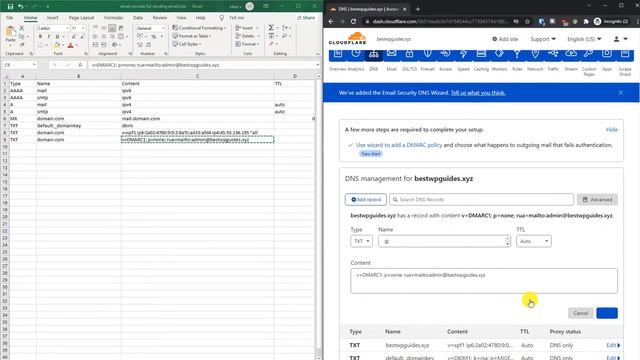The height and width of the screenshot is (360, 640).
Task: Toggle Italic formatting in Excel
Action: [49, 36]
